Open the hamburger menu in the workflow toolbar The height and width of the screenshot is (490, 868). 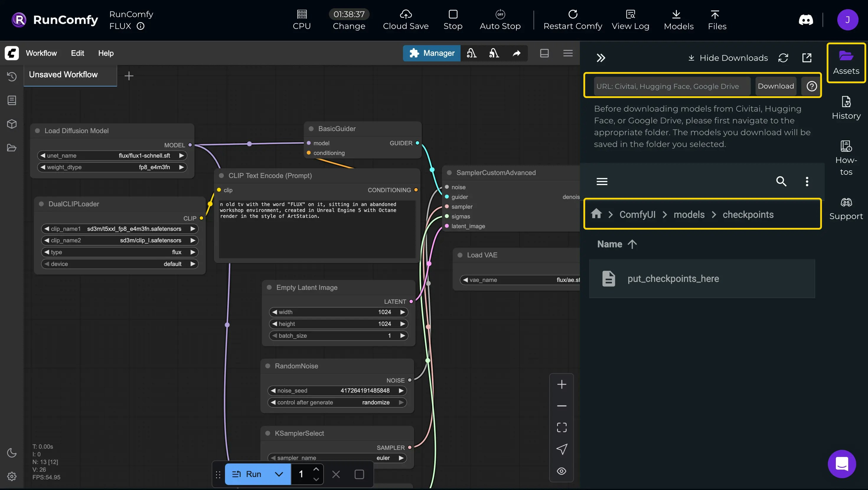tap(568, 53)
